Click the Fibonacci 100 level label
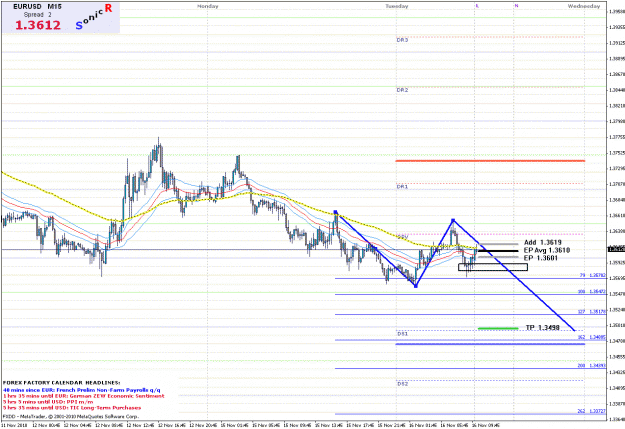 click(592, 292)
